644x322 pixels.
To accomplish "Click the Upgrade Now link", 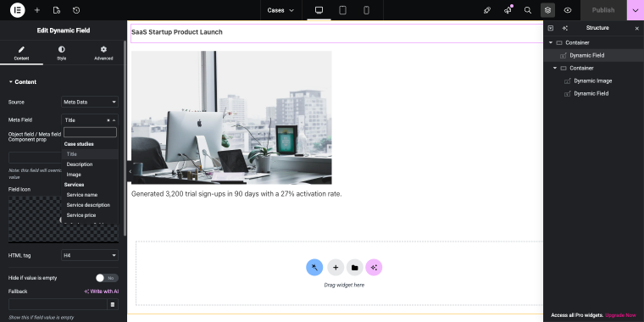I will click(x=620, y=315).
